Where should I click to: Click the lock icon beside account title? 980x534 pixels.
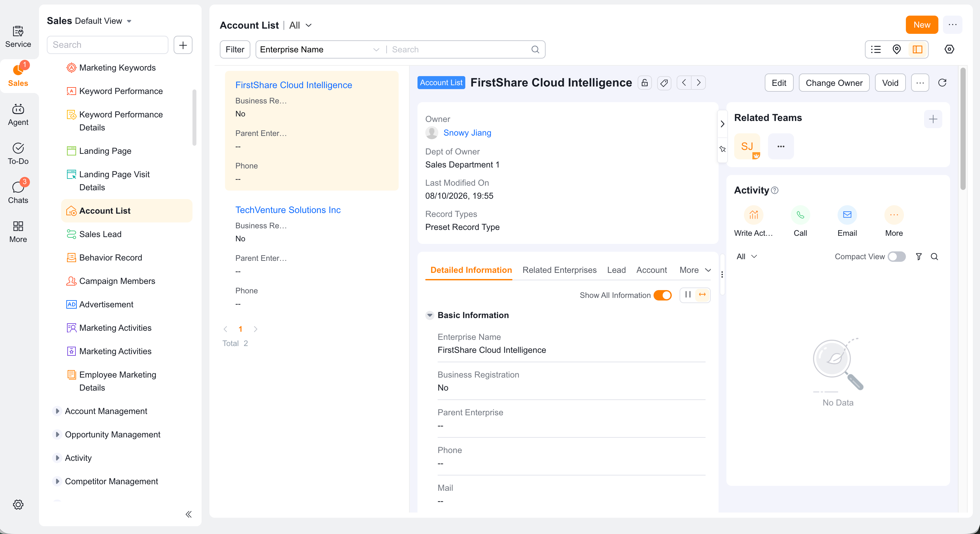click(x=644, y=83)
